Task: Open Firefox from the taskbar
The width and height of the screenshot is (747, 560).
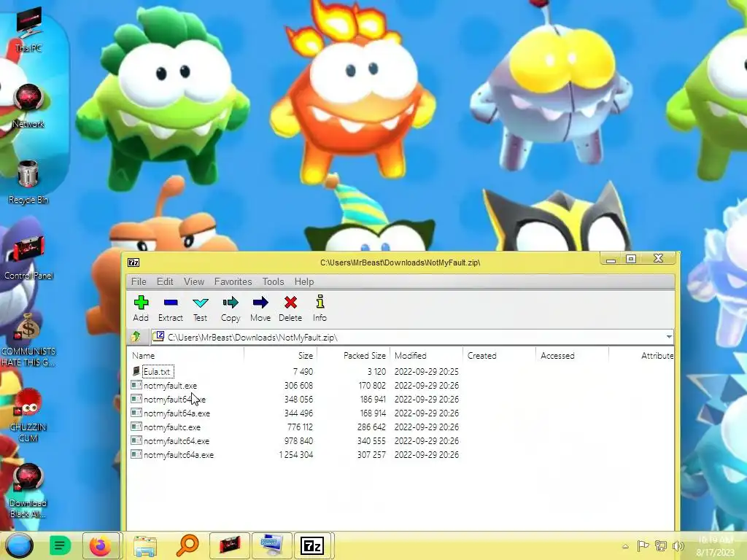Action: [x=101, y=545]
